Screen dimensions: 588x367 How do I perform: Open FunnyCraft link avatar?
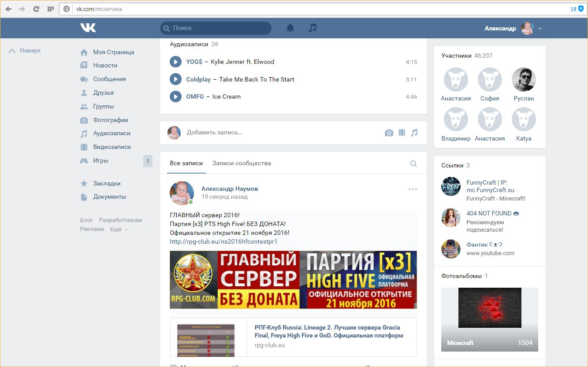tap(451, 186)
